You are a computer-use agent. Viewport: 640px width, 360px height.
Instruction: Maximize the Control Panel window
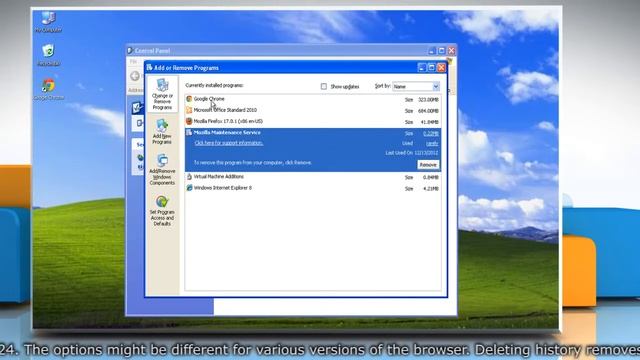(442, 51)
